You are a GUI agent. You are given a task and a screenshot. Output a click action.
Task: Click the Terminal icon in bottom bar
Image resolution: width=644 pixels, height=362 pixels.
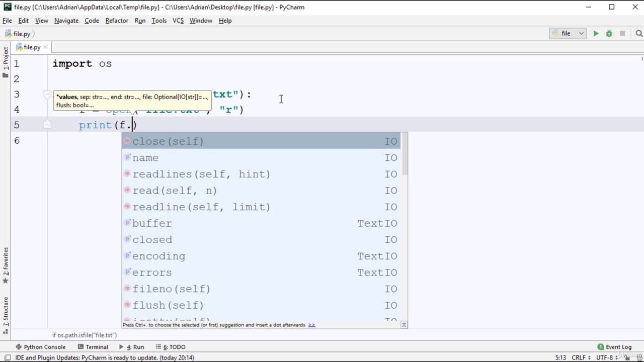[81, 347]
